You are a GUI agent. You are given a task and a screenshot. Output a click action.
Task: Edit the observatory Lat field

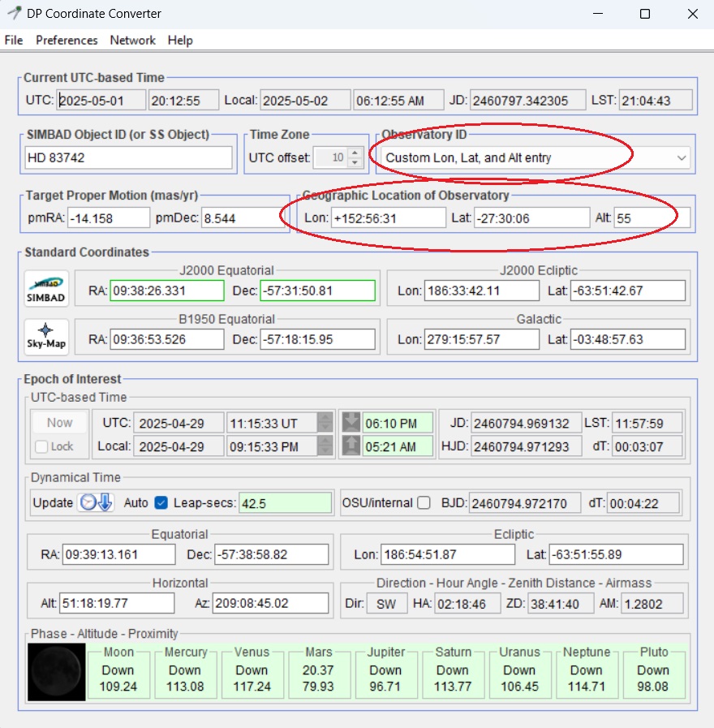click(531, 218)
